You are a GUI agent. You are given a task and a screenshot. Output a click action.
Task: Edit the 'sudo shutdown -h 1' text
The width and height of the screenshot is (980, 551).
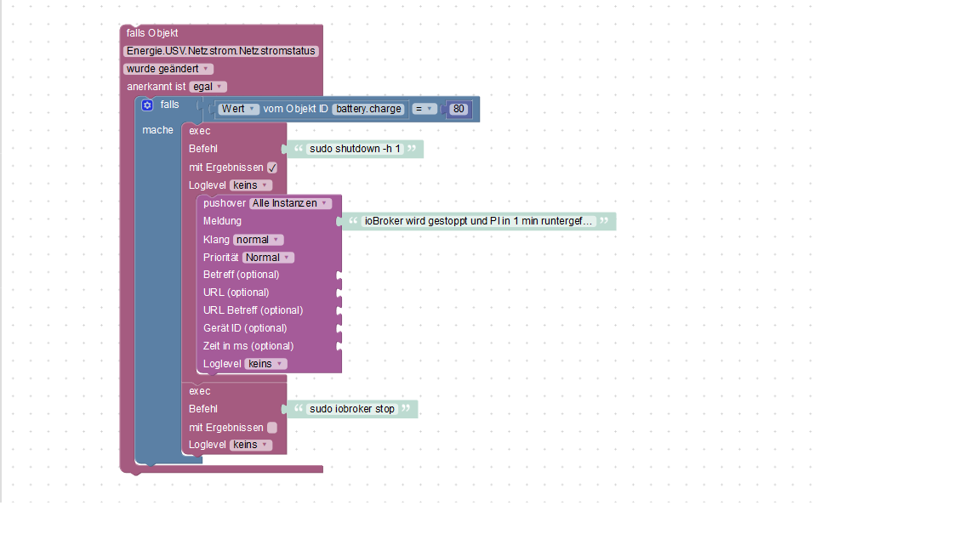(x=355, y=149)
